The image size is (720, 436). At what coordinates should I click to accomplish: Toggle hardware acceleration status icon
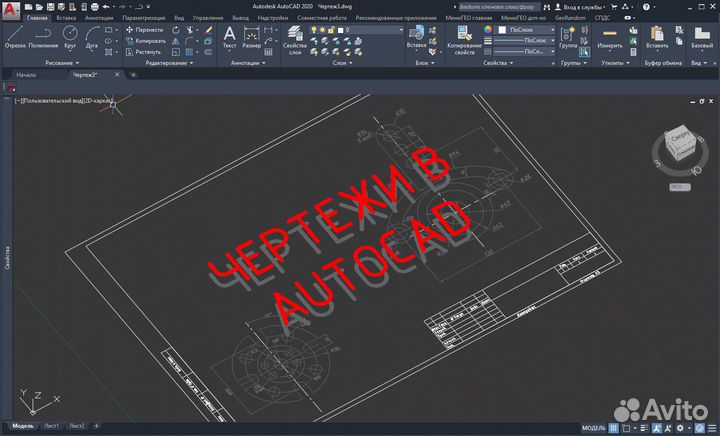[x=699, y=428]
